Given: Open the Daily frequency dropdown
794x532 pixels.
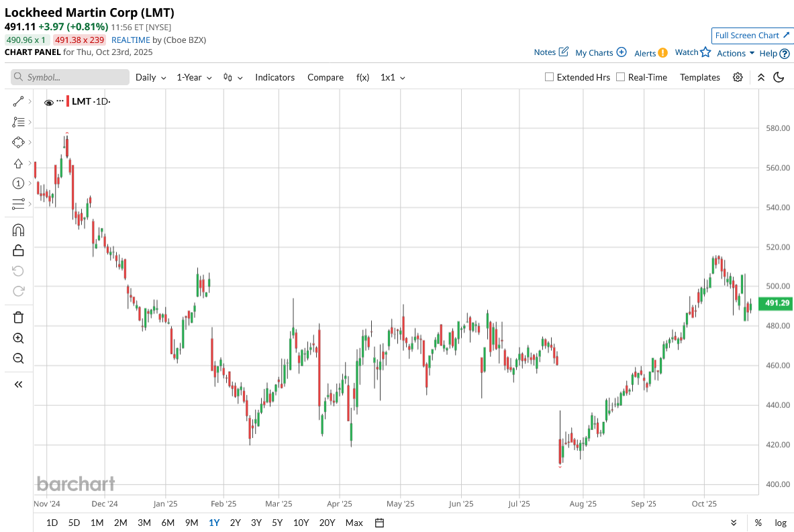Looking at the screenshot, I should 151,77.
